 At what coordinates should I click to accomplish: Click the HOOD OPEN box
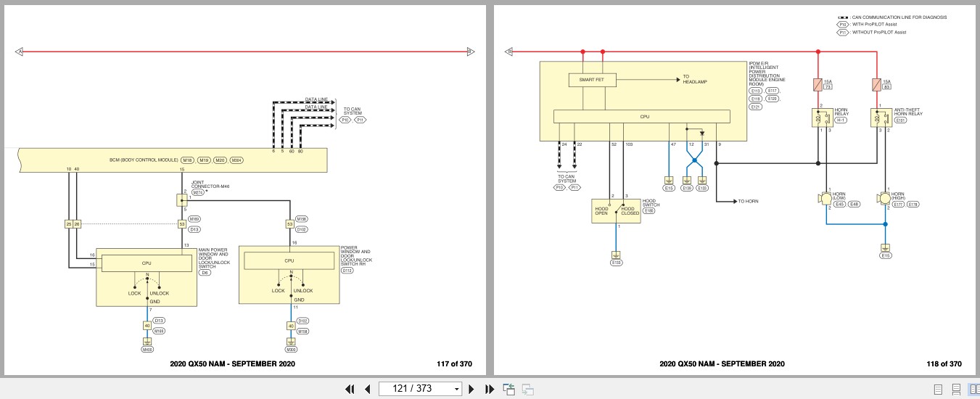coord(603,210)
